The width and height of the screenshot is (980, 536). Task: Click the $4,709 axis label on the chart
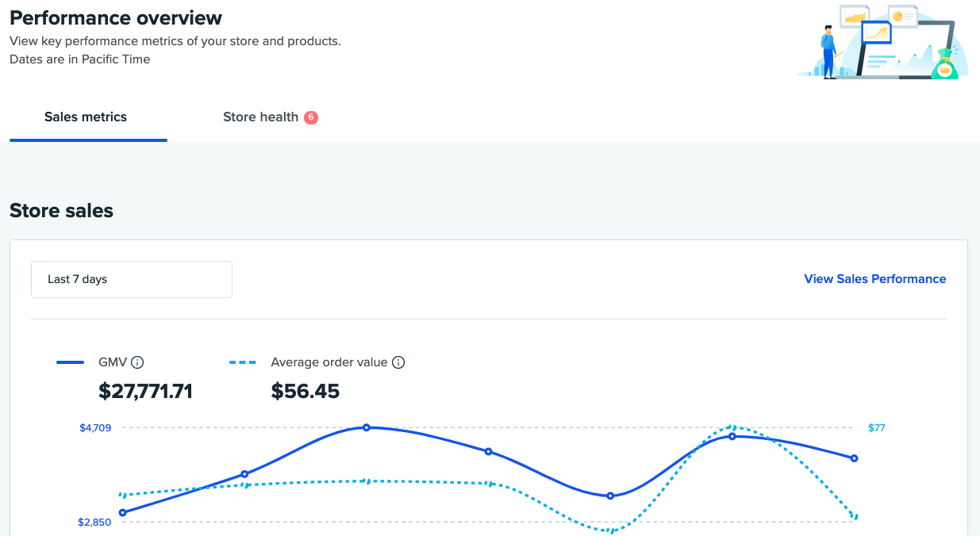coord(97,427)
